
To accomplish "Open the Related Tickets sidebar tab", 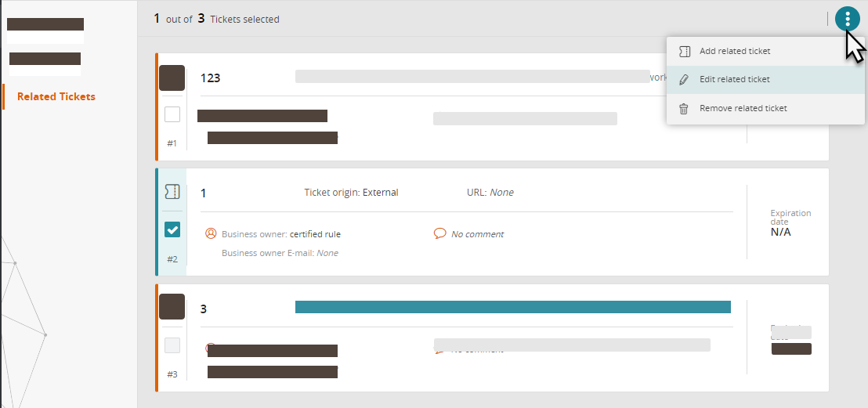I will 56,97.
